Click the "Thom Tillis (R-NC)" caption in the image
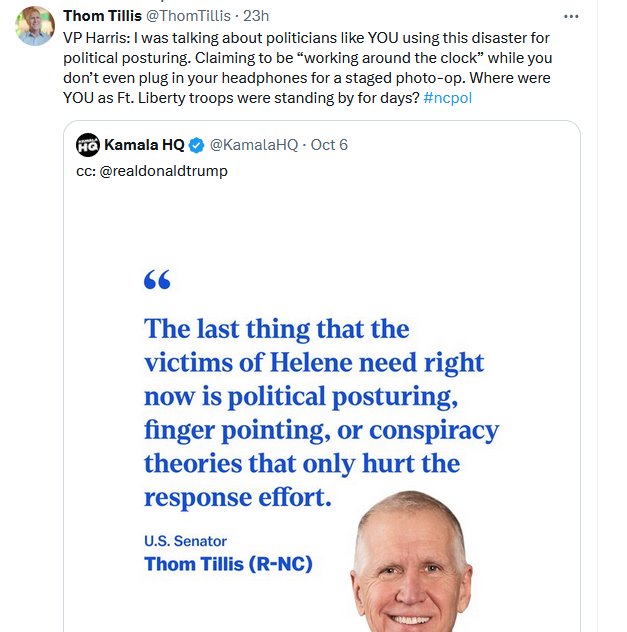Viewport: 627px width, 632px height. click(228, 564)
